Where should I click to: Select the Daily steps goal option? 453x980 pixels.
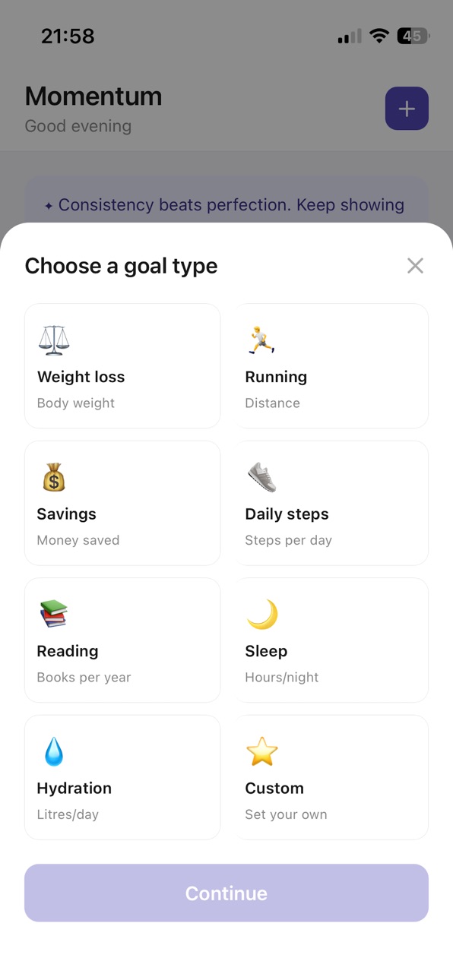point(331,503)
